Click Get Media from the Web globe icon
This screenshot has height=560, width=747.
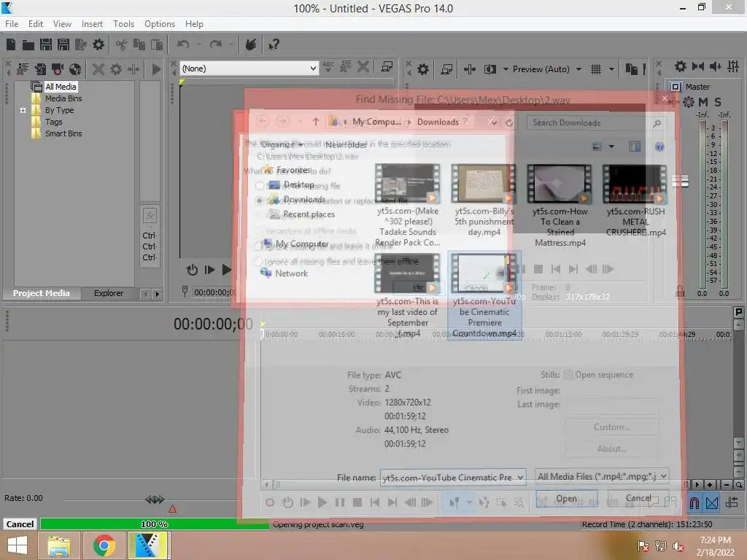click(x=75, y=69)
